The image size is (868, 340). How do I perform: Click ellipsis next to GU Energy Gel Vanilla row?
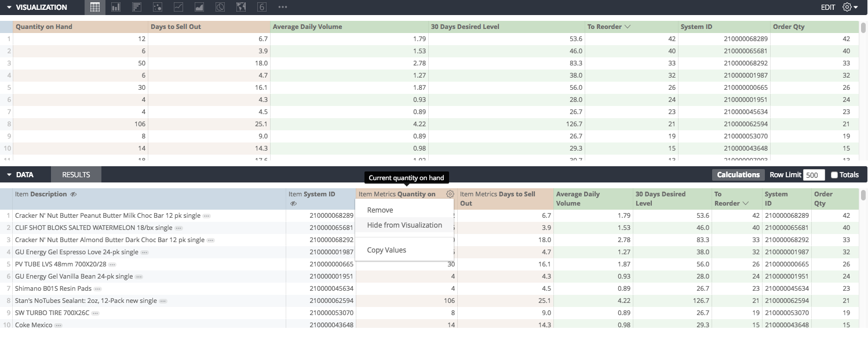pyautogui.click(x=139, y=277)
